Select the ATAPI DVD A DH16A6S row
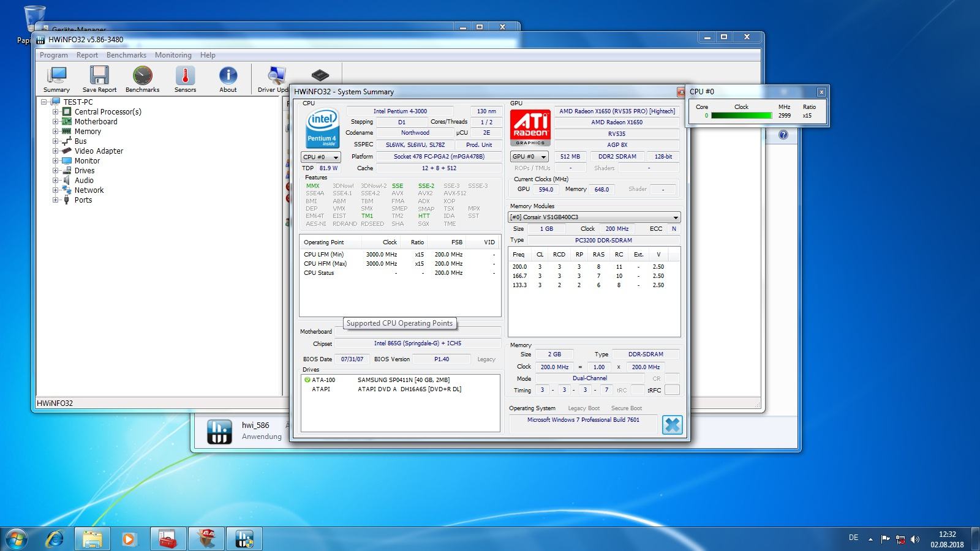This screenshot has width=980, height=551. click(400, 389)
